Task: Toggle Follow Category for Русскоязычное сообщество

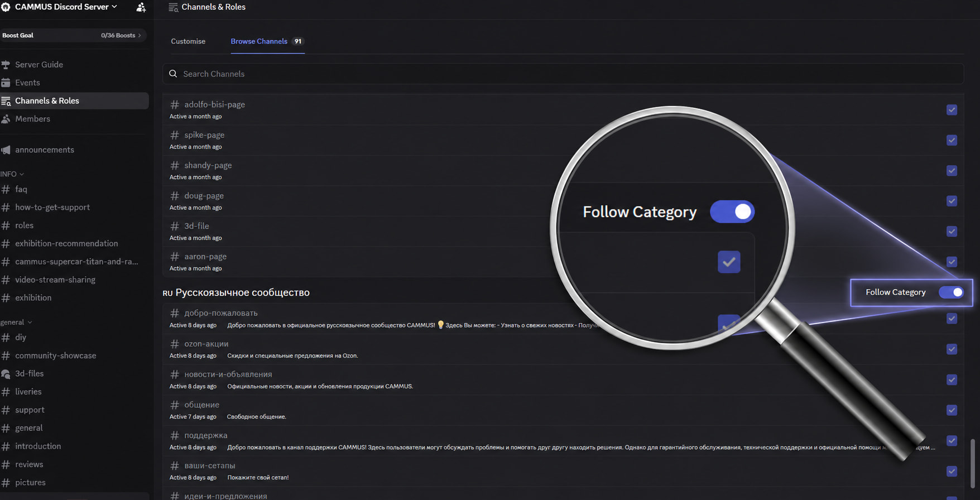Action: [x=951, y=292]
